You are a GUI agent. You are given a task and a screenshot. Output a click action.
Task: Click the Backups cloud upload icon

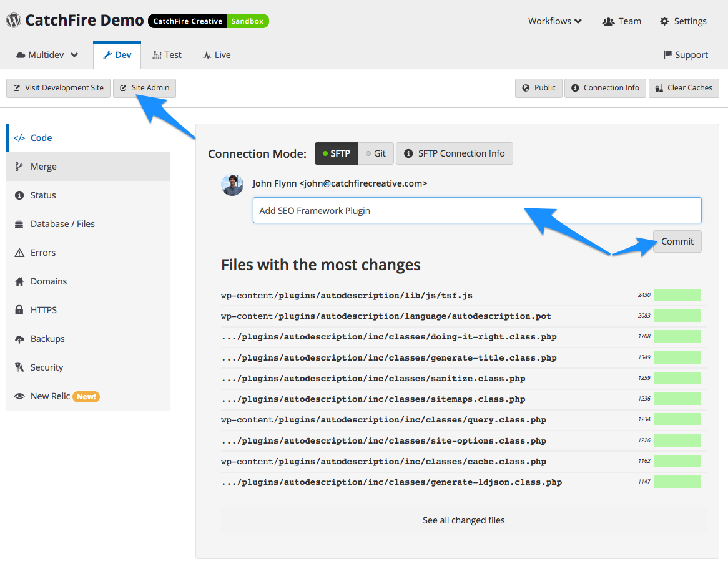tap(19, 339)
